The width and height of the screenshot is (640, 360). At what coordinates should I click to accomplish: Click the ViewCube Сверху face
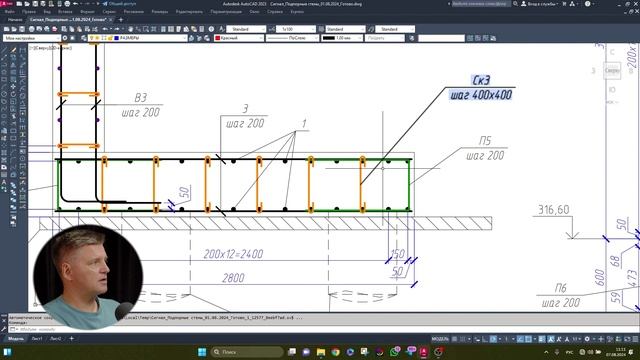[612, 71]
